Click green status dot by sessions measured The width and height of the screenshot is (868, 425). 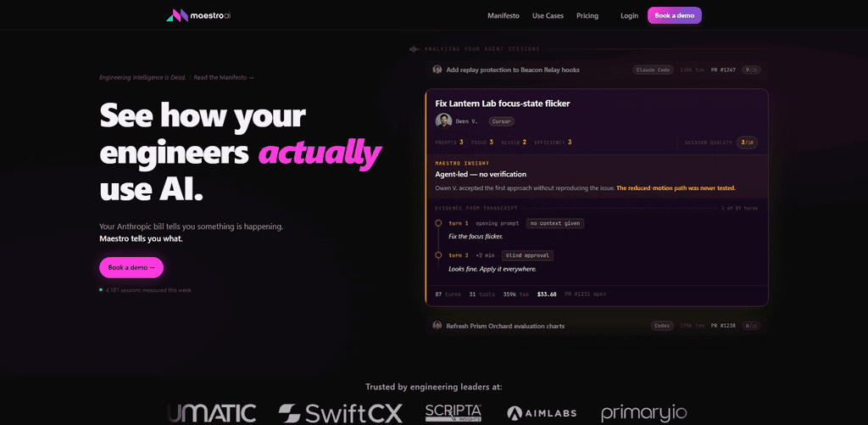pyautogui.click(x=101, y=290)
